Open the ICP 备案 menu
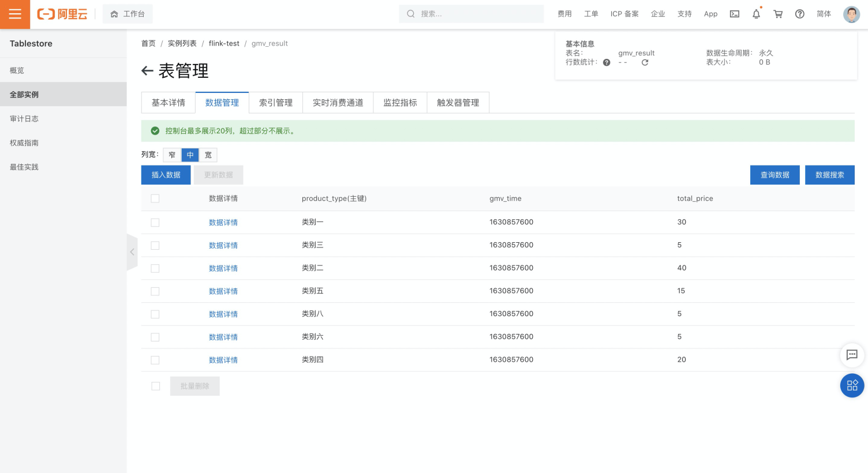868x473 pixels. coord(624,14)
